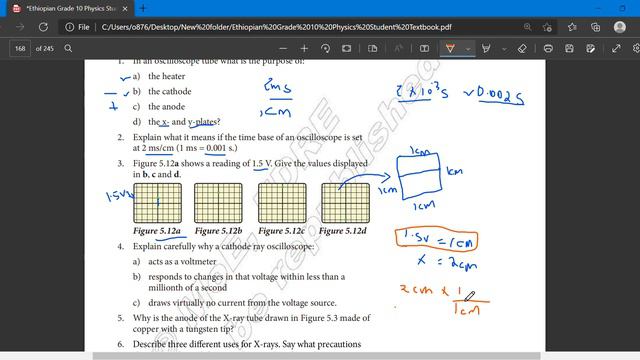Viewport: 640px width, 360px height.
Task: Select the Draw pen tool
Action: (x=450, y=49)
